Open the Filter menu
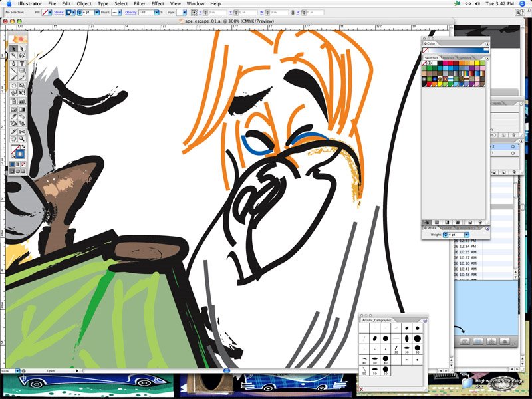 click(140, 3)
